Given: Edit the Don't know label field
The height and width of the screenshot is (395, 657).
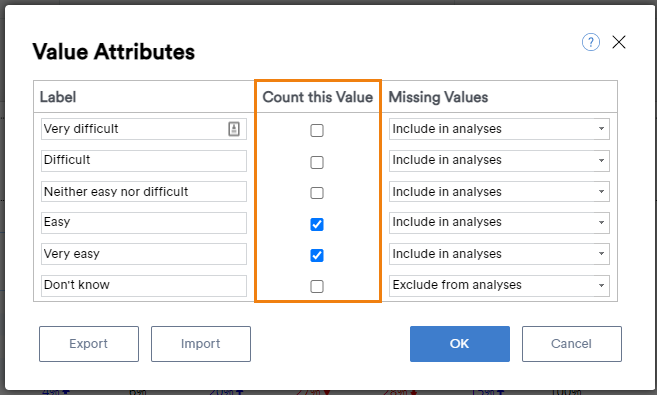Looking at the screenshot, I should [144, 285].
